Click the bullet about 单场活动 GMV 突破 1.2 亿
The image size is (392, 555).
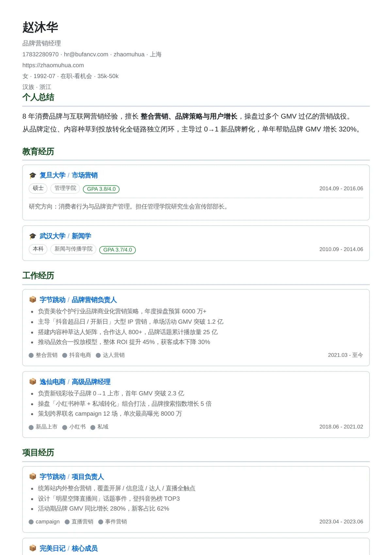click(x=131, y=322)
